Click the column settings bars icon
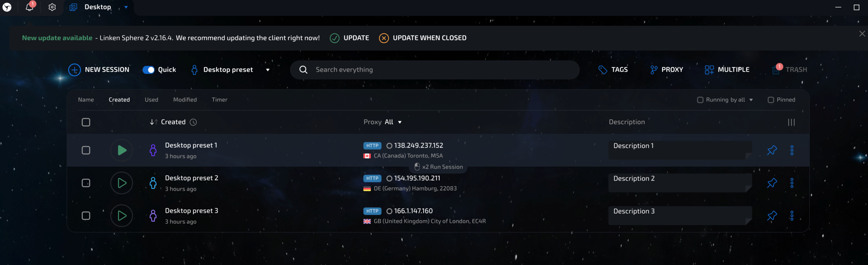Screen dimensions: 868x265 791,122
